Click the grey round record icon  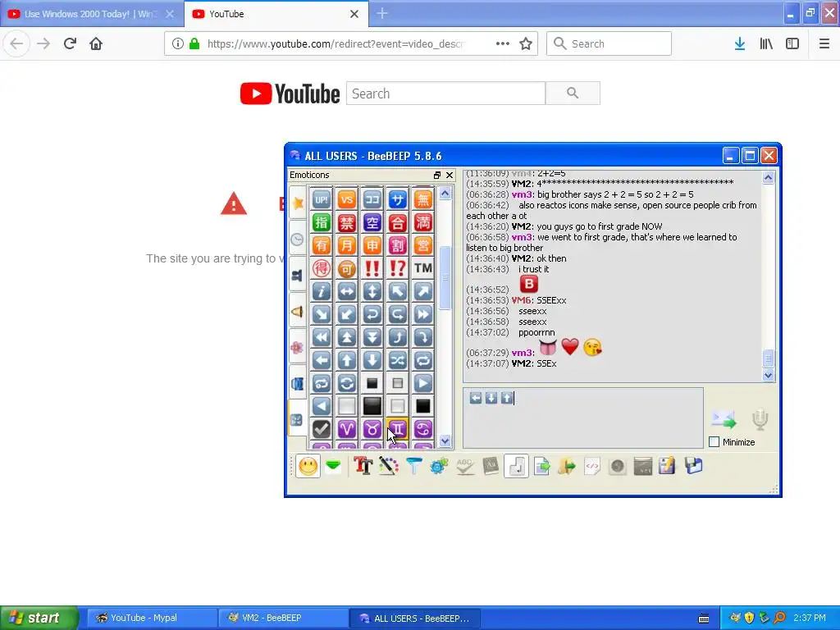(x=617, y=466)
